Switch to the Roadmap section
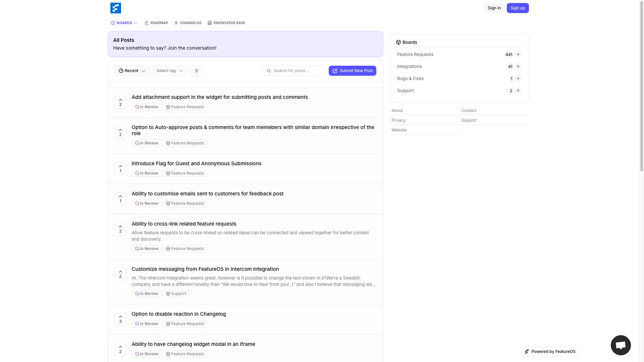The image size is (644, 362). click(156, 23)
